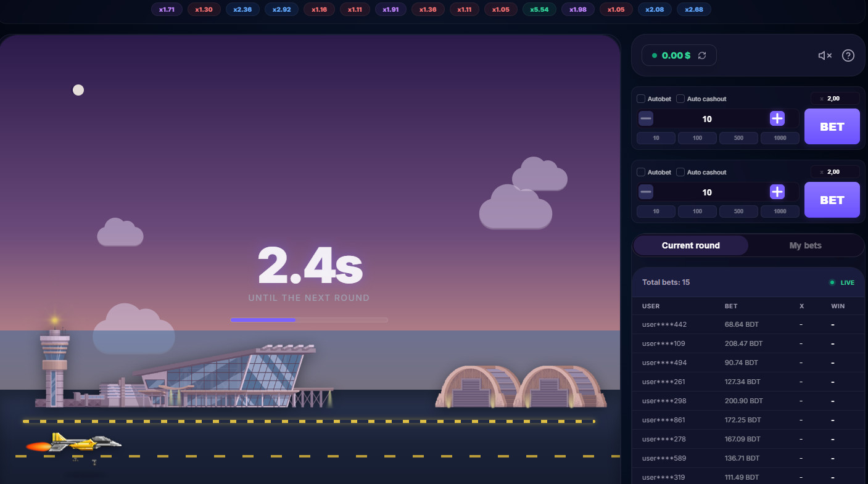
Task: Refresh the balance next to 0.00 $
Action: click(x=702, y=55)
